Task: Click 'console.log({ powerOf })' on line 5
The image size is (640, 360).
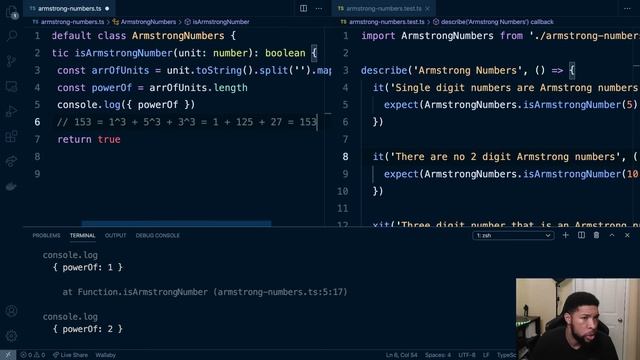Action: click(x=126, y=105)
